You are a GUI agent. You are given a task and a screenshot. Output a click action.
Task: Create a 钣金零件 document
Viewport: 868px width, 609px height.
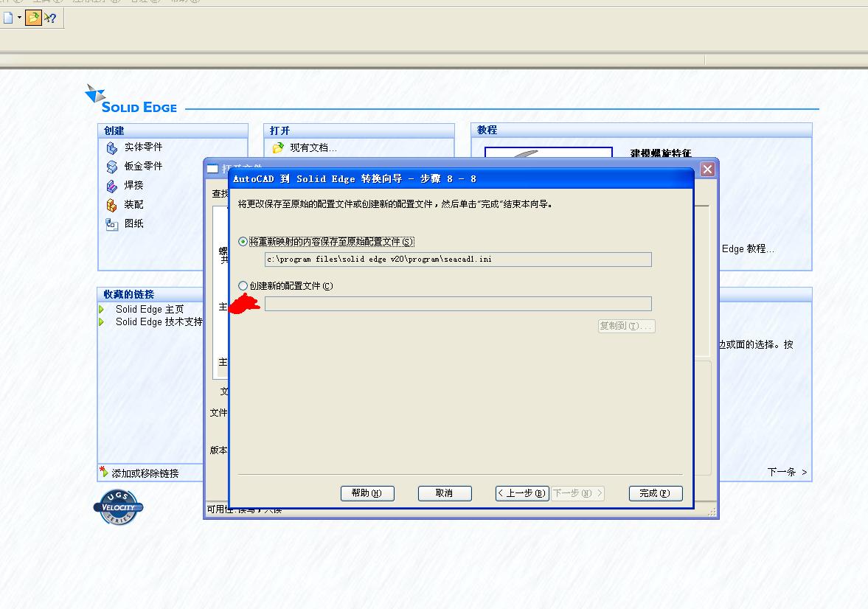click(x=143, y=166)
